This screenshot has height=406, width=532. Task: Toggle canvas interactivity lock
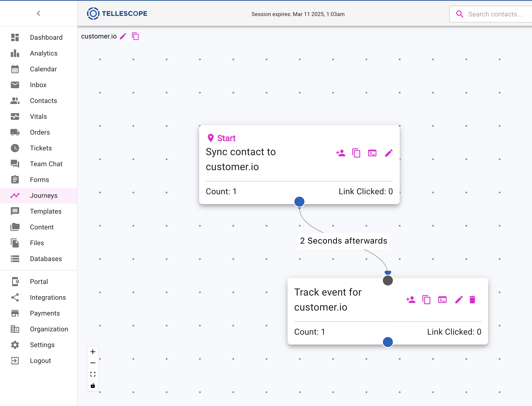pos(93,386)
